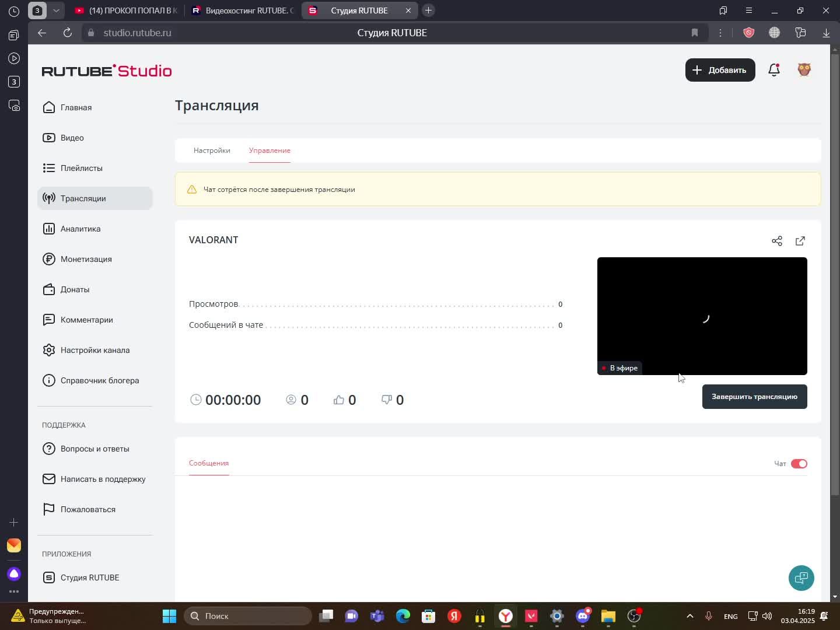Click the Windows taskbar search box
The image size is (840, 630).
point(249,616)
